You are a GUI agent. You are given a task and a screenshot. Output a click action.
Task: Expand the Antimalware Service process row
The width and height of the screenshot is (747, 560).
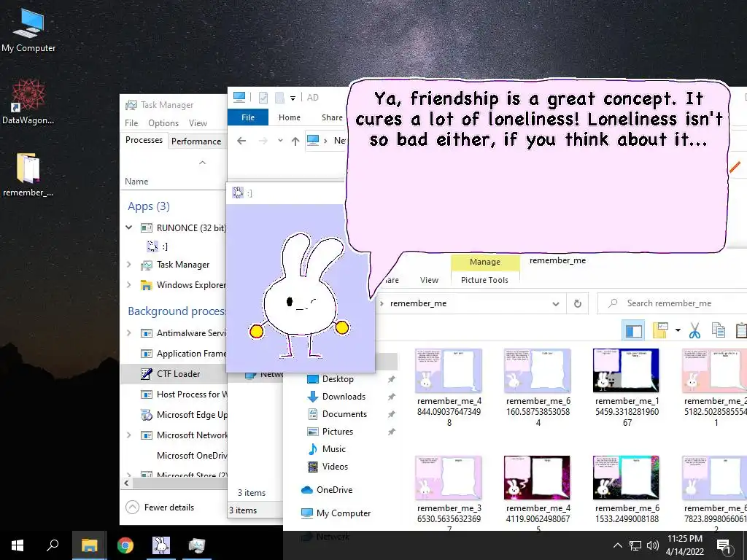coord(128,332)
